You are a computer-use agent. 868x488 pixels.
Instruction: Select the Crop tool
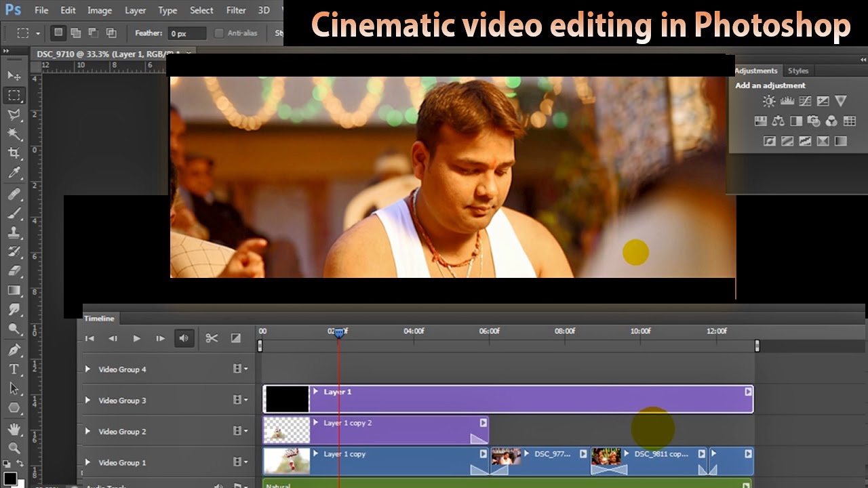pyautogui.click(x=14, y=153)
